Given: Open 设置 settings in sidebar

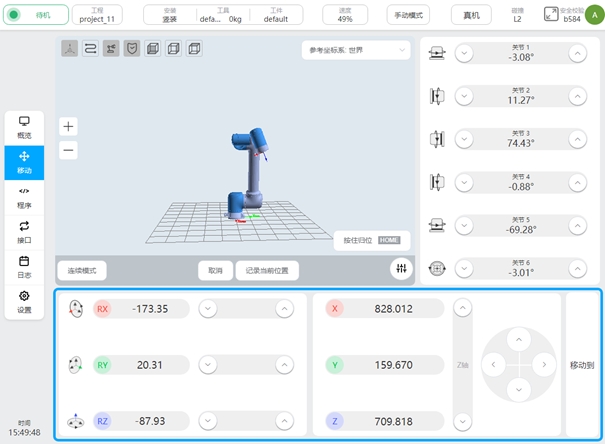Looking at the screenshot, I should click(x=24, y=302).
